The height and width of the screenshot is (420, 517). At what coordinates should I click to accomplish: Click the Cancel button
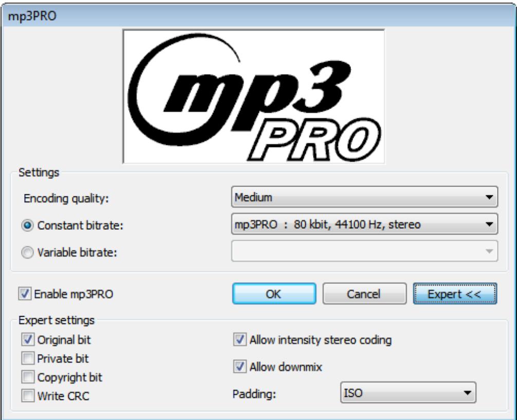tap(364, 294)
